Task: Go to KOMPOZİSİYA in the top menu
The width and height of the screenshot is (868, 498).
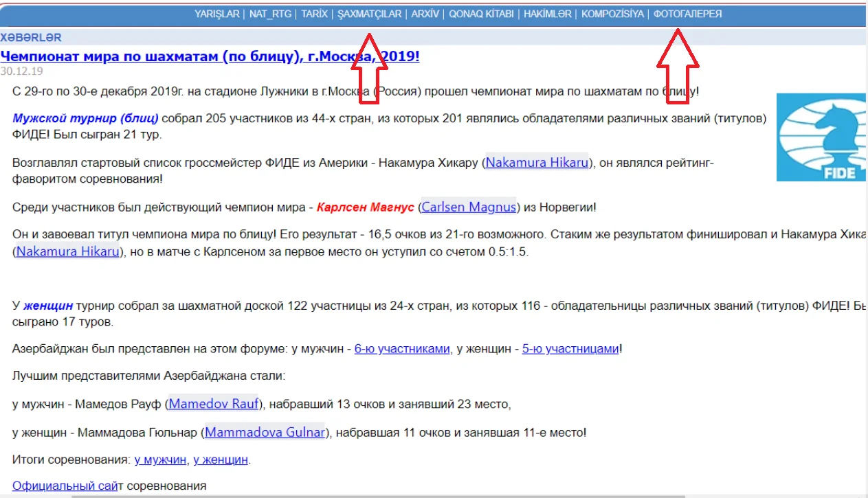Action: pos(612,14)
